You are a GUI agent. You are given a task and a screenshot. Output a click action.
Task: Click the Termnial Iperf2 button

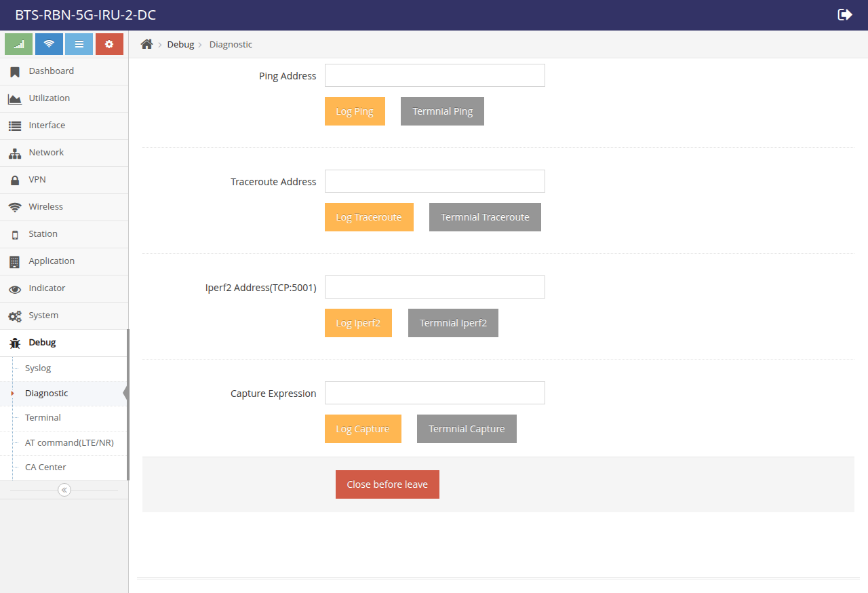pyautogui.click(x=453, y=323)
